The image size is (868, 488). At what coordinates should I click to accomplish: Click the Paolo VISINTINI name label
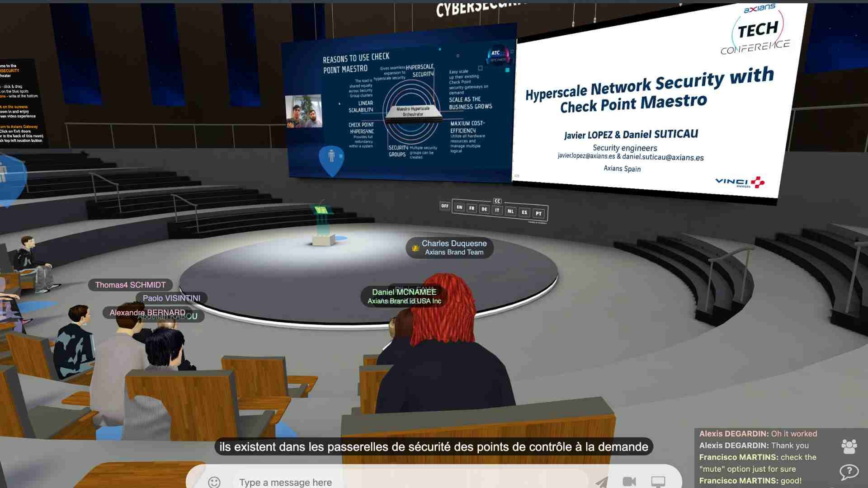(x=171, y=298)
